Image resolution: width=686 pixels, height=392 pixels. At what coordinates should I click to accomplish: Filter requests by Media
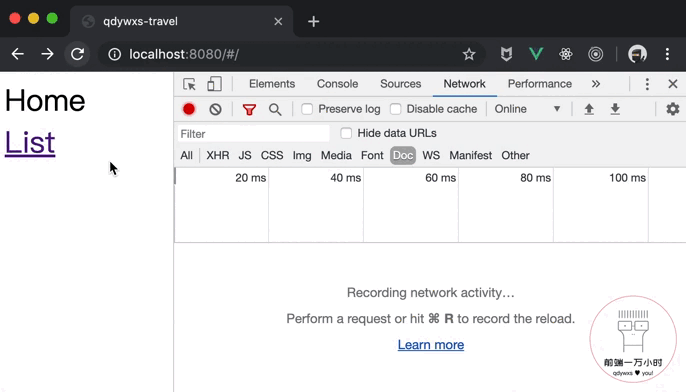point(336,155)
